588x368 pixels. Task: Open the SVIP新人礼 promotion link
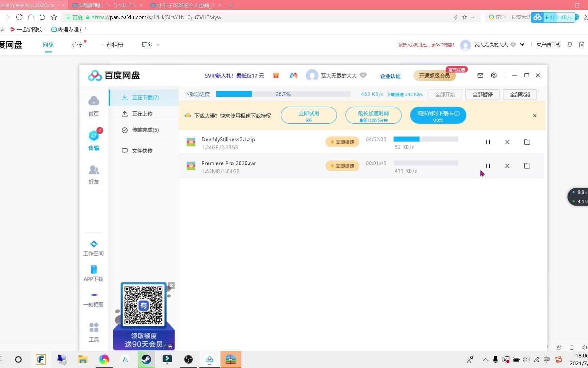[234, 76]
